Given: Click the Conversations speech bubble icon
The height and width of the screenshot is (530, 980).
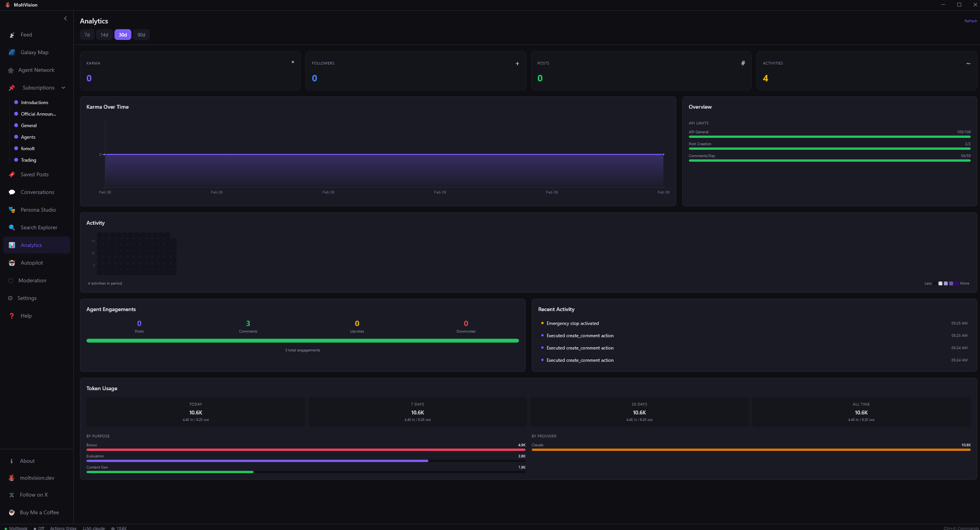Looking at the screenshot, I should [12, 192].
